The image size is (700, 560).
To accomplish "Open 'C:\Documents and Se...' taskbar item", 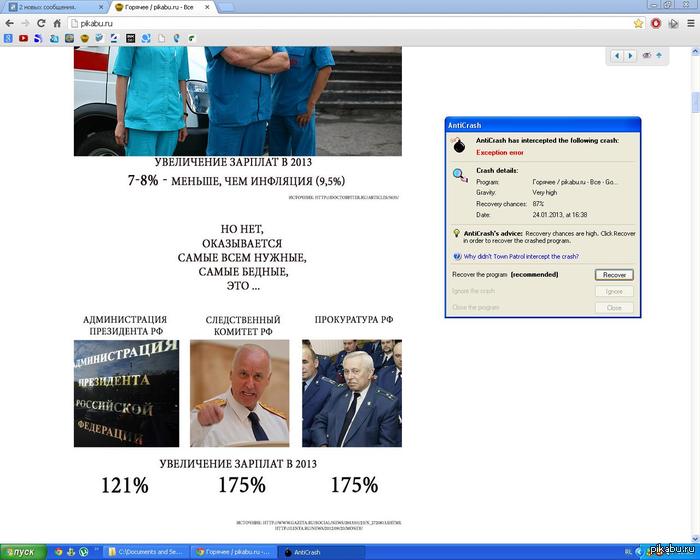I will tap(147, 551).
